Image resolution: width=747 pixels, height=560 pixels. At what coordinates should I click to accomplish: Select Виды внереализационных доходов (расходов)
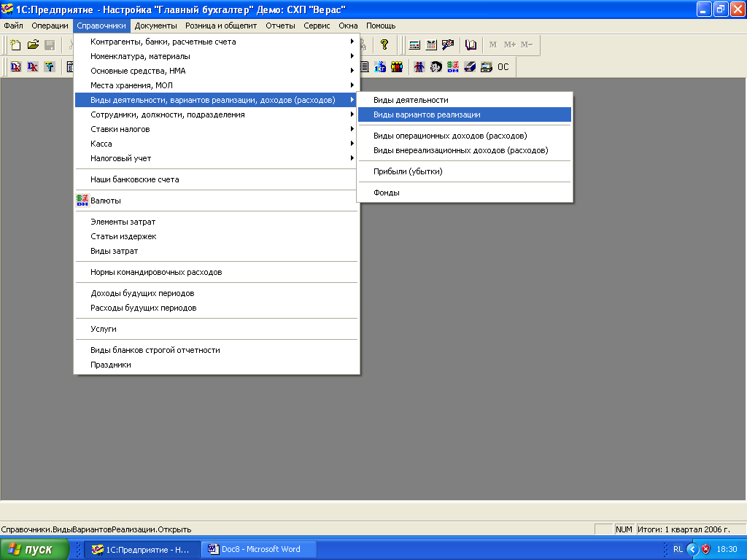coord(465,150)
